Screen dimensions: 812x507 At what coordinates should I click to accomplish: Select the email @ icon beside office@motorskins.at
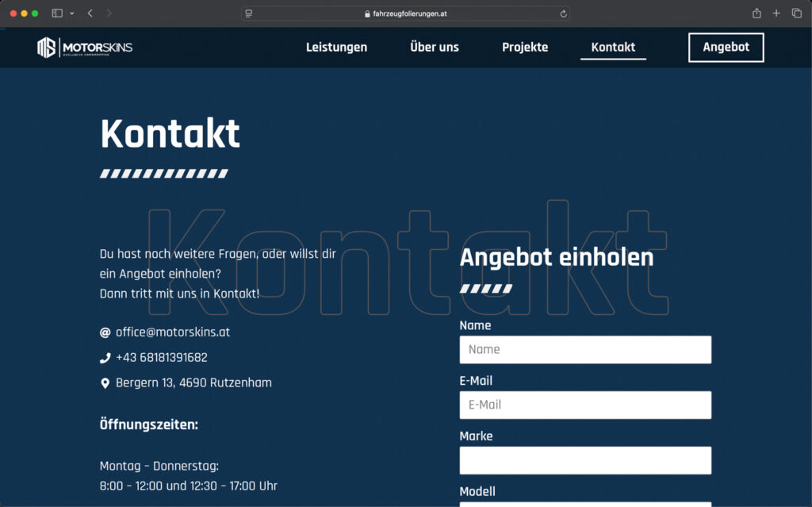(x=106, y=332)
